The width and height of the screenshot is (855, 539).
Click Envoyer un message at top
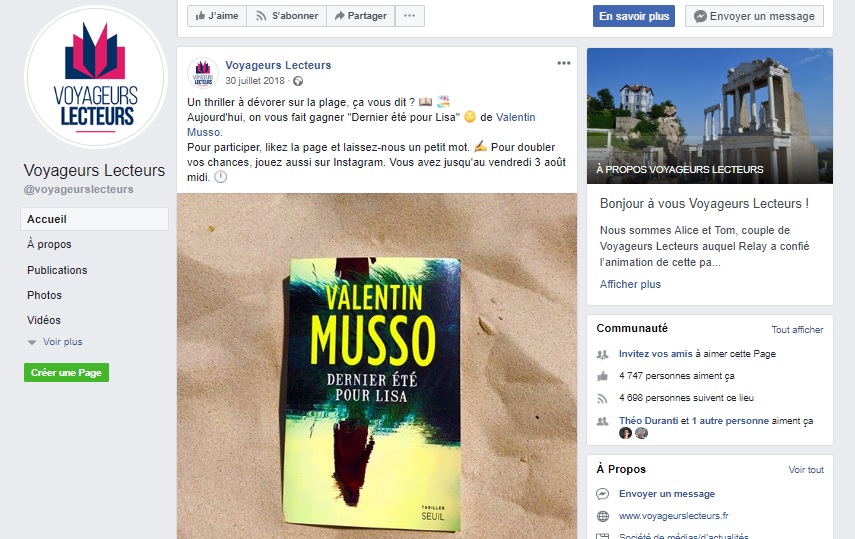pyautogui.click(x=754, y=16)
